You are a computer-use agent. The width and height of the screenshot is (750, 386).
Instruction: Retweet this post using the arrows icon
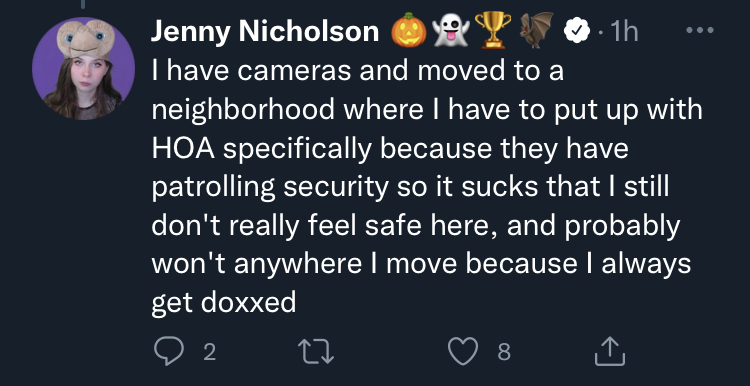316,352
